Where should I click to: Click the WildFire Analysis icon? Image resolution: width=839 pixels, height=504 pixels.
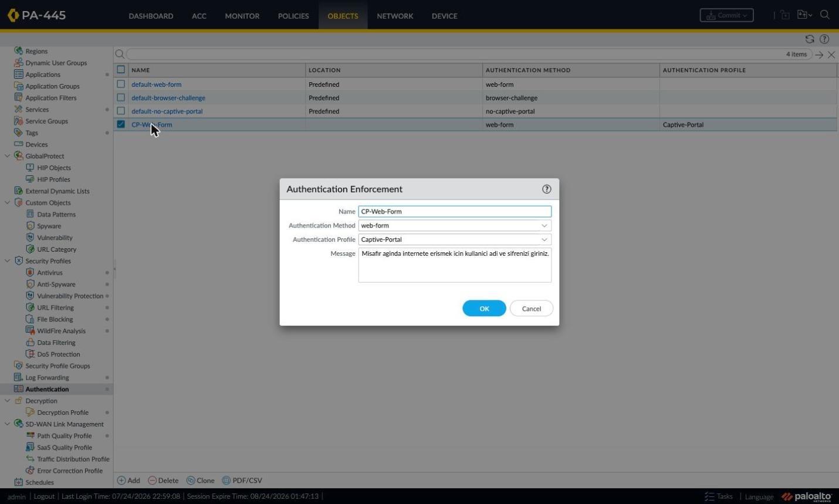tap(31, 331)
